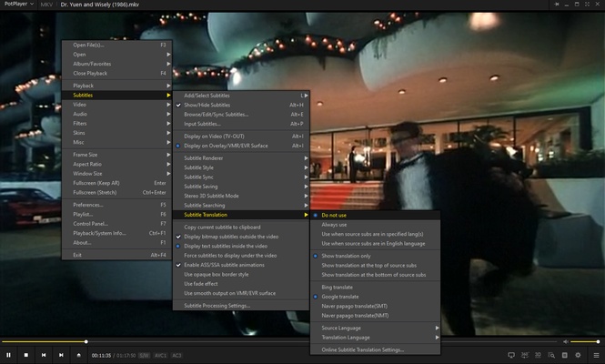Open the playlist panel icon
This screenshot has width=605, height=364.
click(564, 355)
